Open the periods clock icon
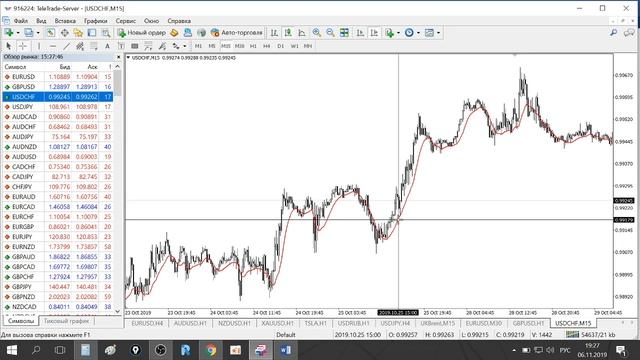This screenshot has width=640, height=360. [x=409, y=33]
